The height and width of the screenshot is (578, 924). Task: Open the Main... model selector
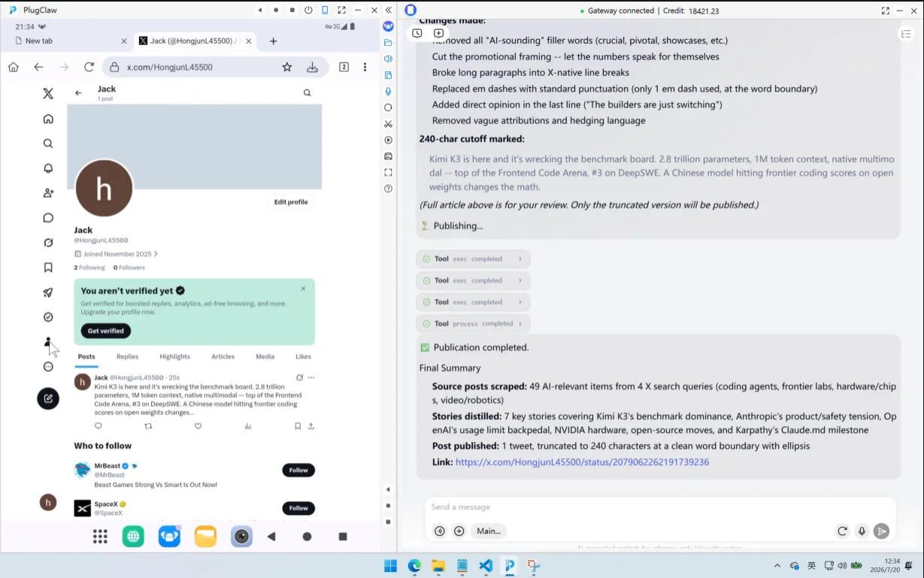(489, 531)
